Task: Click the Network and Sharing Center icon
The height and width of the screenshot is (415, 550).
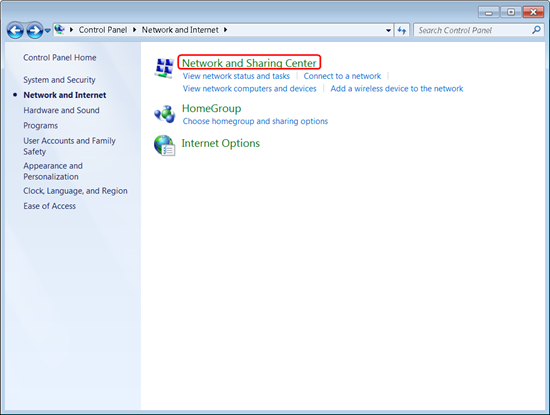Action: click(164, 68)
